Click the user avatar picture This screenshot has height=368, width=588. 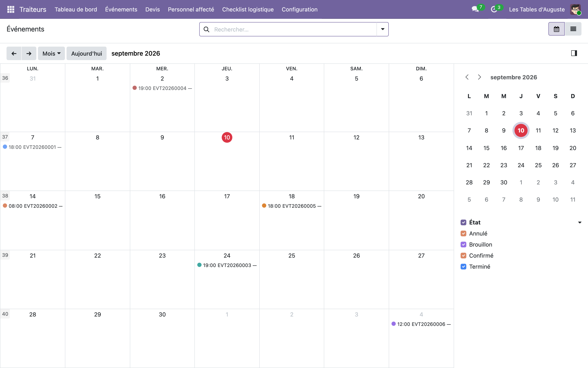[575, 9]
